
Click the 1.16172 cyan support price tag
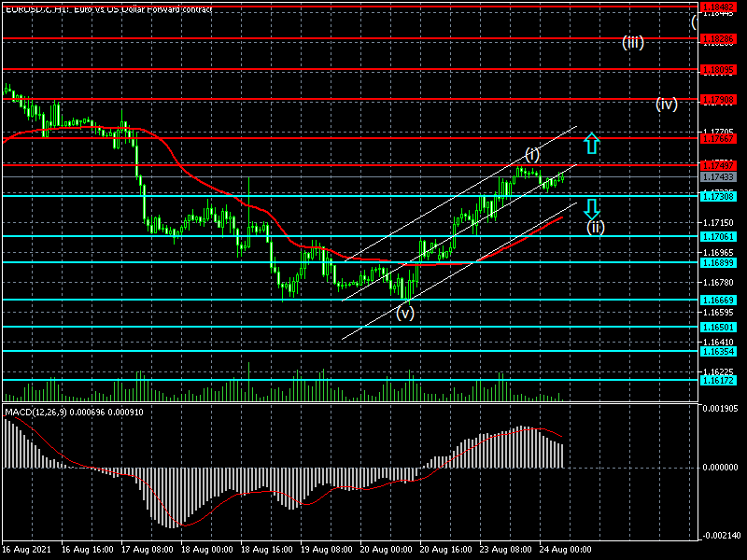(719, 381)
